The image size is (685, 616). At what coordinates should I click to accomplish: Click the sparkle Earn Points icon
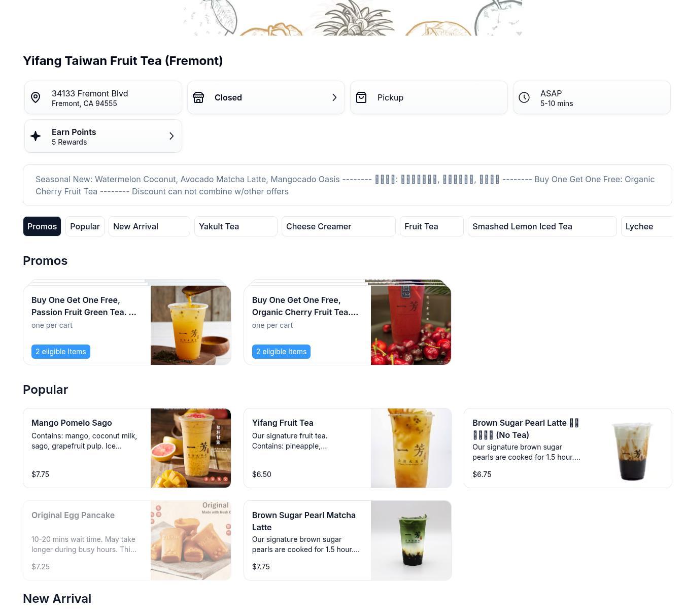(x=36, y=136)
